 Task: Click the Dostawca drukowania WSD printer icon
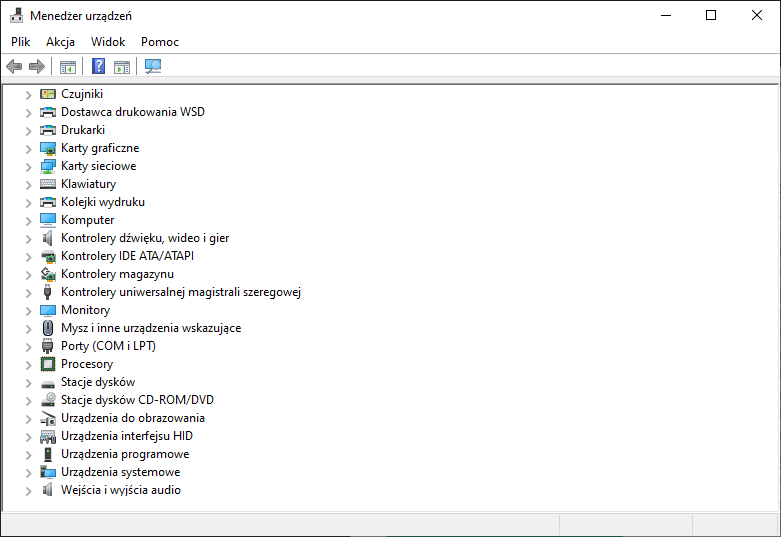(48, 112)
